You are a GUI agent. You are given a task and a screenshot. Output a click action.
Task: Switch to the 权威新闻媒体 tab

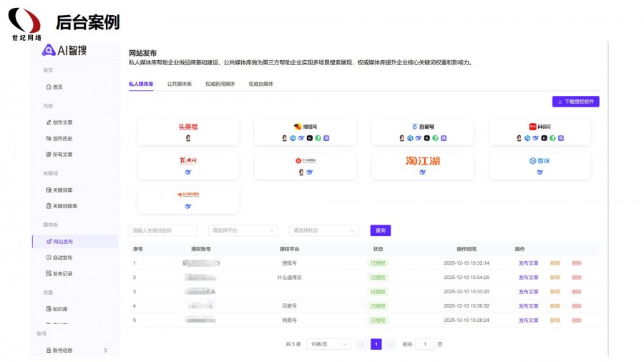[220, 84]
